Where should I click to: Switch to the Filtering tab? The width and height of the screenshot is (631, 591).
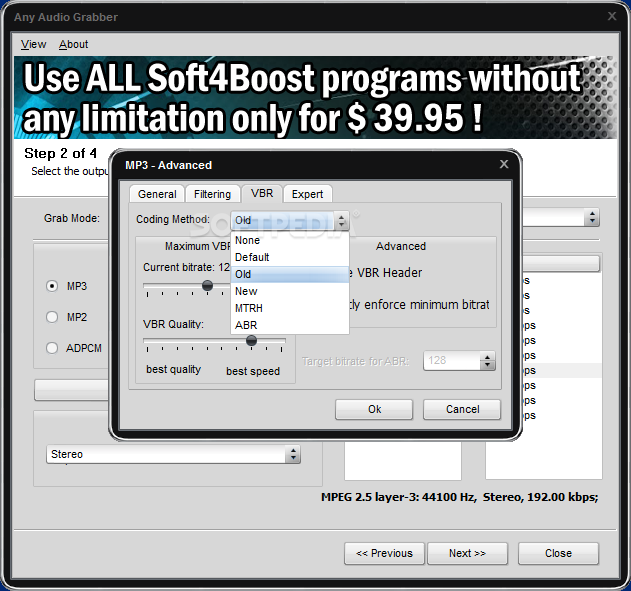(212, 194)
